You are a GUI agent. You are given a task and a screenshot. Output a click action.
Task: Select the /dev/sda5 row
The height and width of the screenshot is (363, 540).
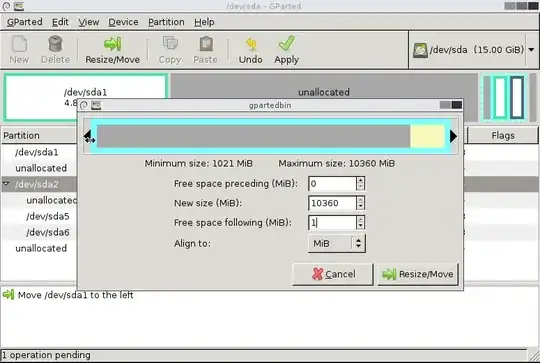tap(48, 216)
